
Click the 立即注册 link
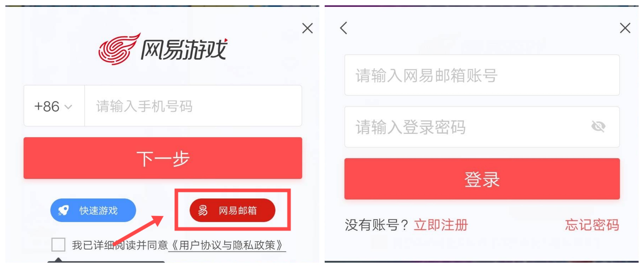point(441,225)
